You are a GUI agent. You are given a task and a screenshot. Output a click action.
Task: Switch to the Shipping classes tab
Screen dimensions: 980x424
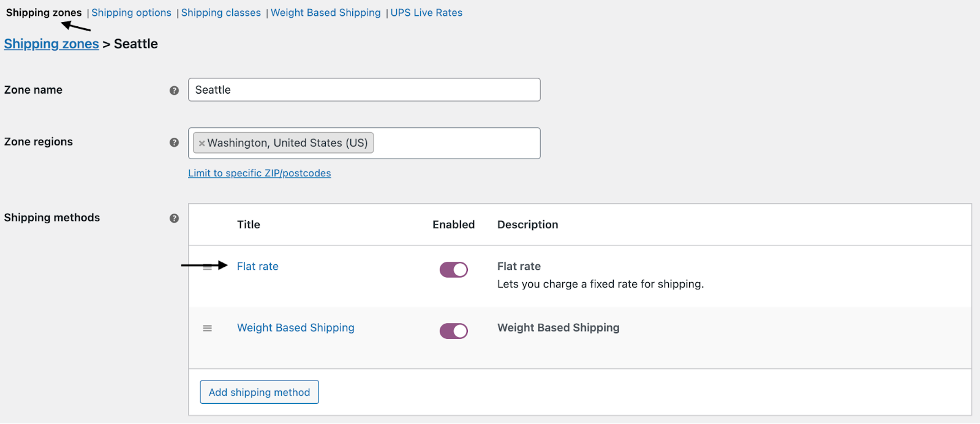coord(221,12)
